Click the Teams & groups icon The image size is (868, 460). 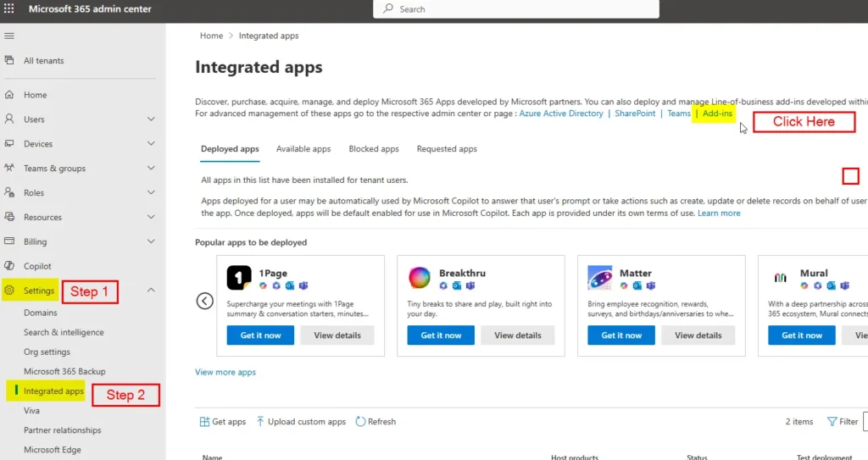9,168
